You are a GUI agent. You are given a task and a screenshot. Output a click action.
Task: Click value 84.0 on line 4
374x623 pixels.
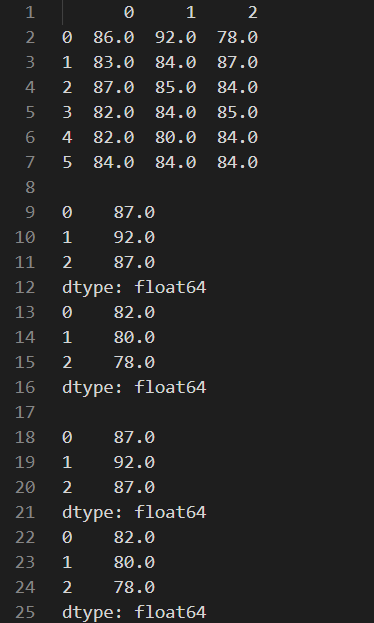238,87
